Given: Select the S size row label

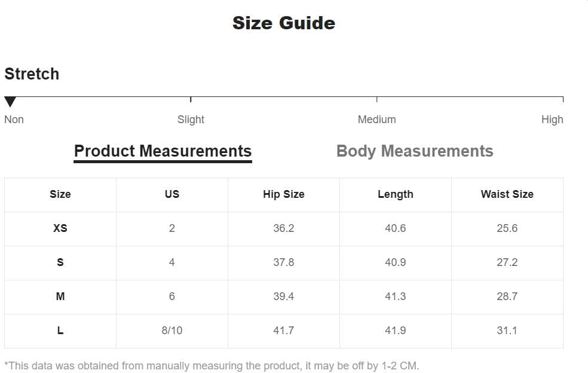Looking at the screenshot, I should [60, 262].
